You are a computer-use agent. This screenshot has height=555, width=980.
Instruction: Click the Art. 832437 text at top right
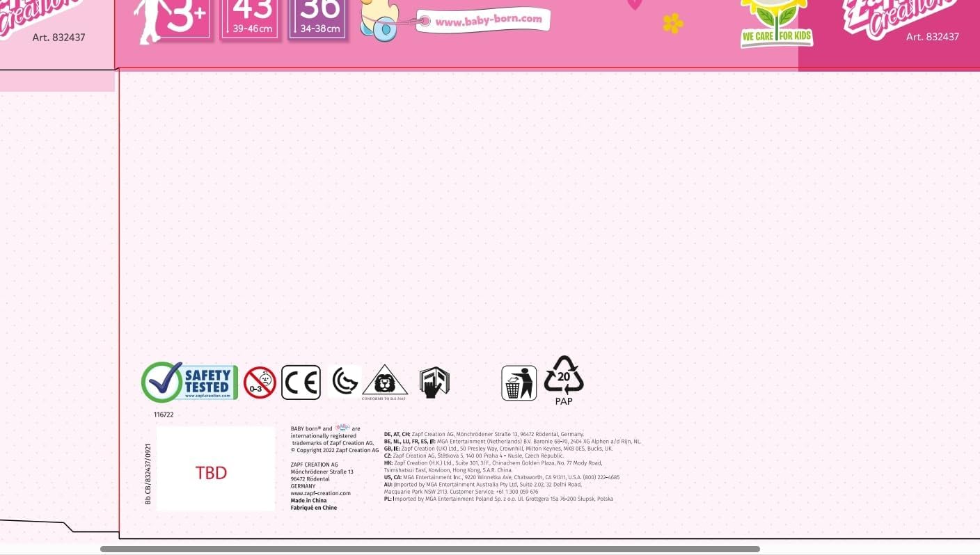coord(932,37)
